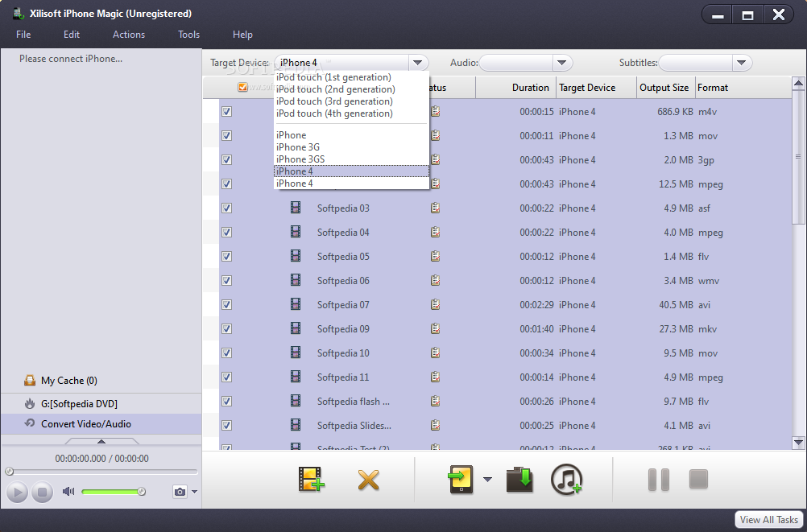Click the player volume slider
Screen dimensions: 807x532
coord(114,492)
